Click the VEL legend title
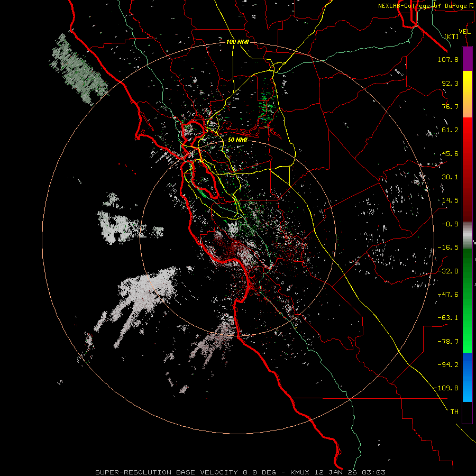Viewport: 476px width, 476px height. click(x=464, y=32)
